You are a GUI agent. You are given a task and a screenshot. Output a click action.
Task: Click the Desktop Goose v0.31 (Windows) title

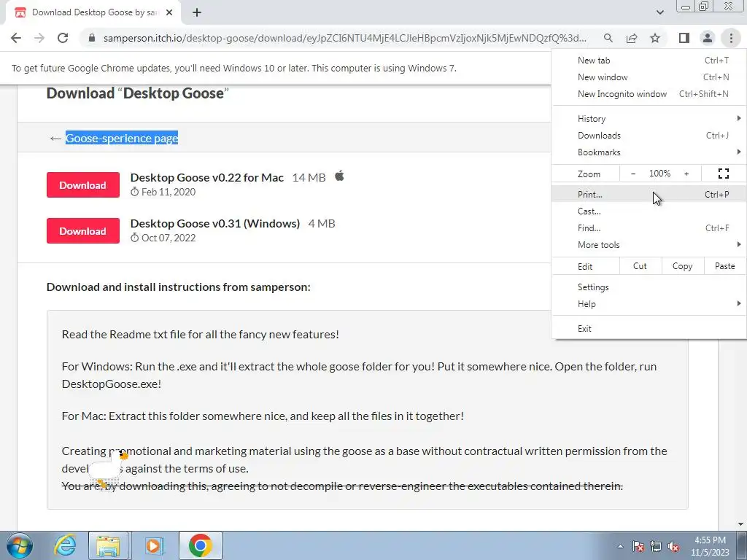[x=215, y=223]
